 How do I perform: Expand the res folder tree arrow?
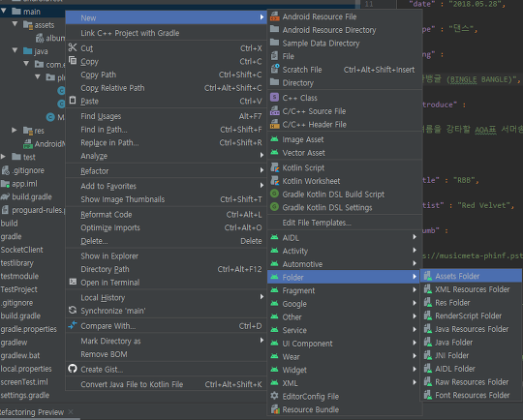pos(14,130)
